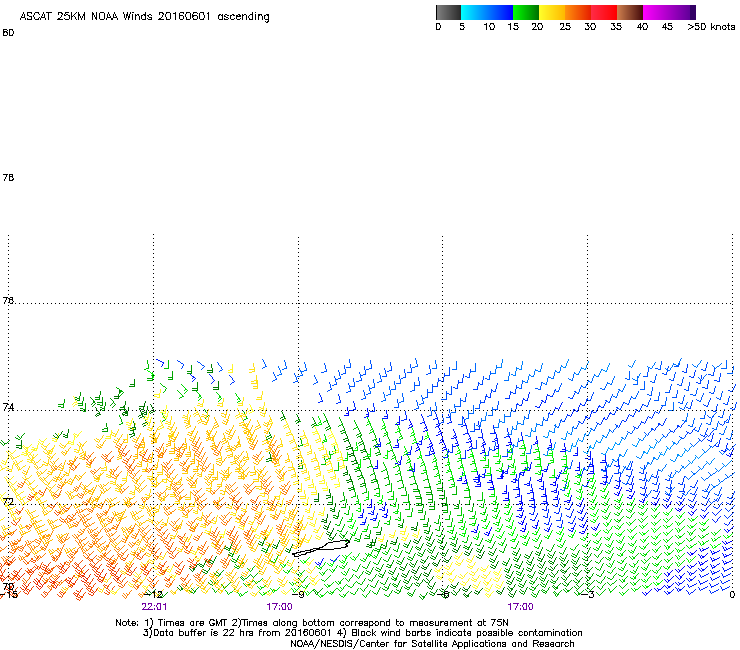Click the 'NOAA/NESDIS/Center for Satellite Applications and Research' credit
Viewport: 740px width, 650px height.
(432, 643)
